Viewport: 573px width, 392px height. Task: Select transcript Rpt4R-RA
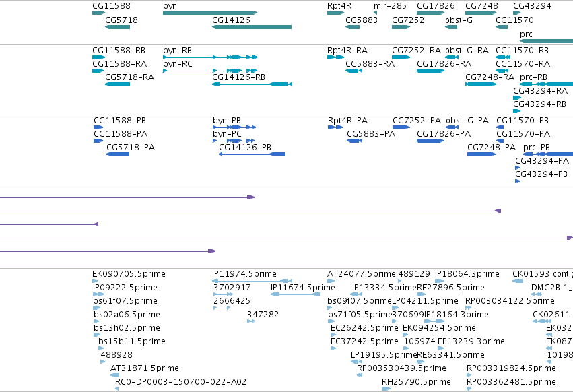point(347,51)
